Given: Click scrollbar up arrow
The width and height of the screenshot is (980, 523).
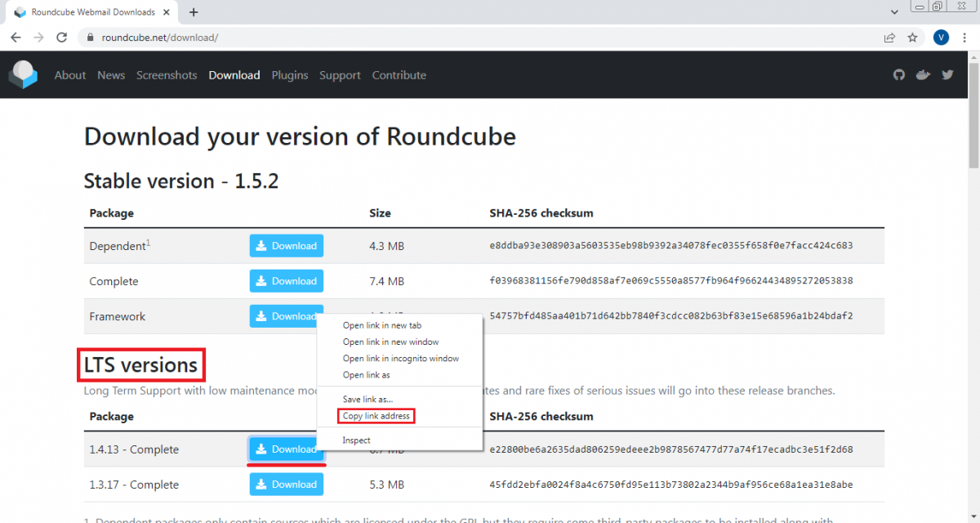Looking at the screenshot, I should [x=973, y=56].
